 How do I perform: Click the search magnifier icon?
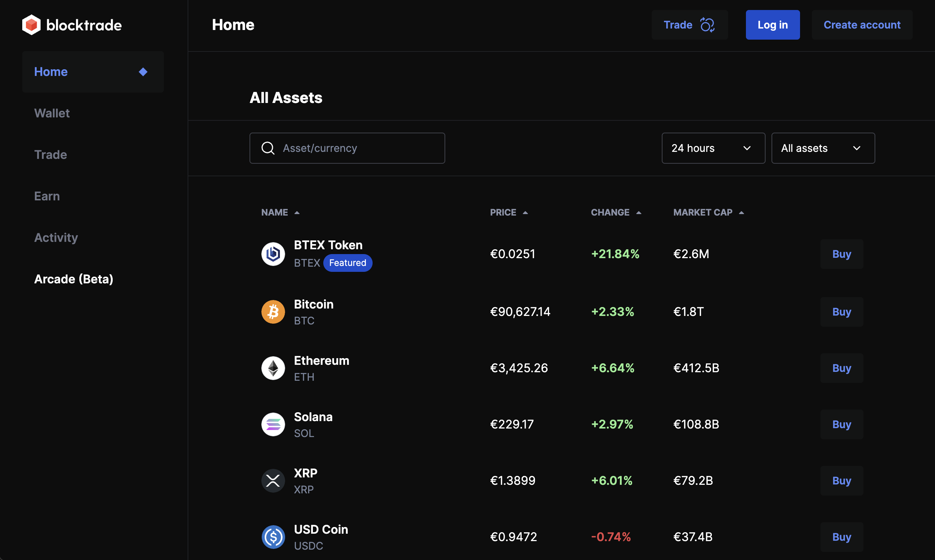(268, 148)
